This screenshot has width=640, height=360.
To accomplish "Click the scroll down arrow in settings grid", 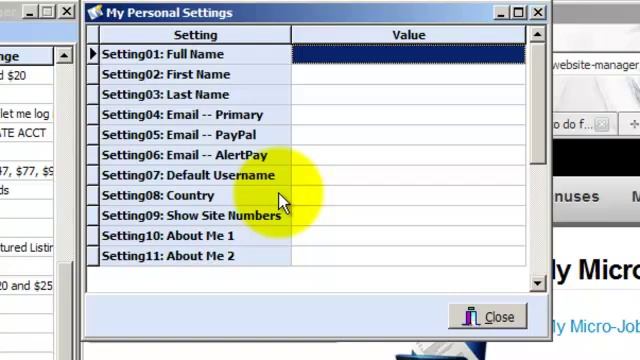I will [538, 283].
